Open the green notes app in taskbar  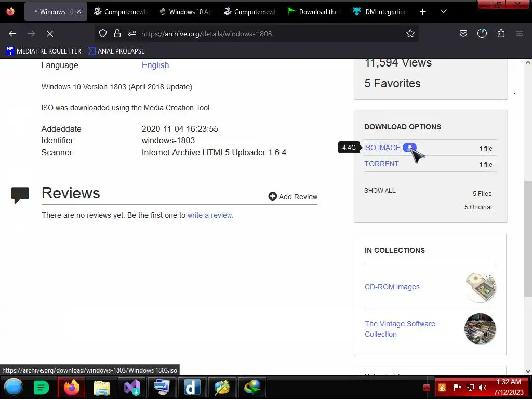[42, 388]
